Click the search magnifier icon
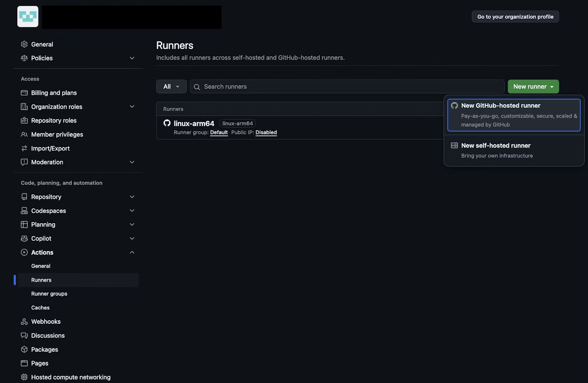 pyautogui.click(x=197, y=87)
